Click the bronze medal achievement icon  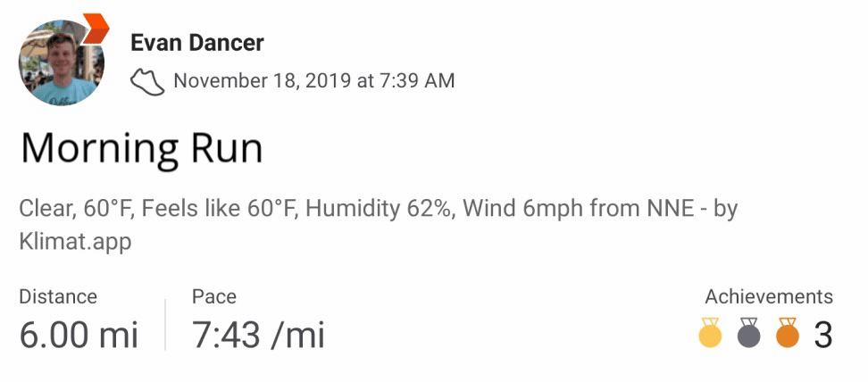(x=788, y=333)
